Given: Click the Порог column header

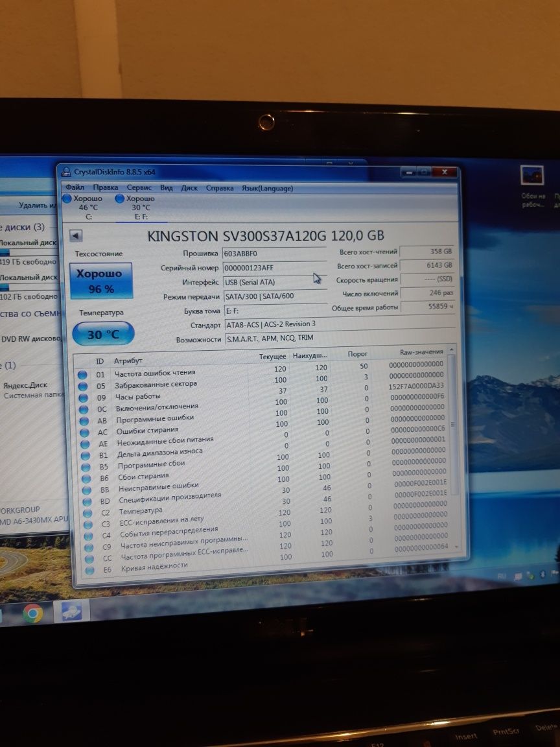Looking at the screenshot, I should coord(357,354).
